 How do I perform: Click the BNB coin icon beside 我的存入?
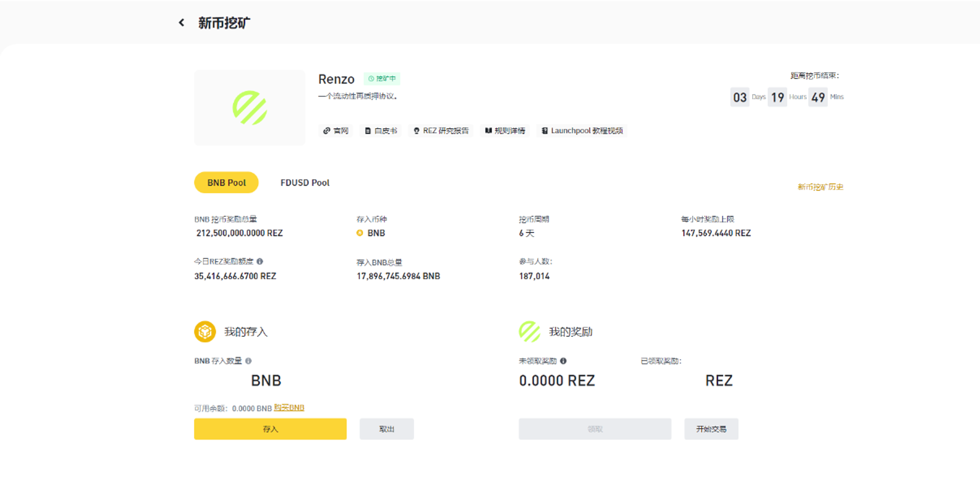205,331
